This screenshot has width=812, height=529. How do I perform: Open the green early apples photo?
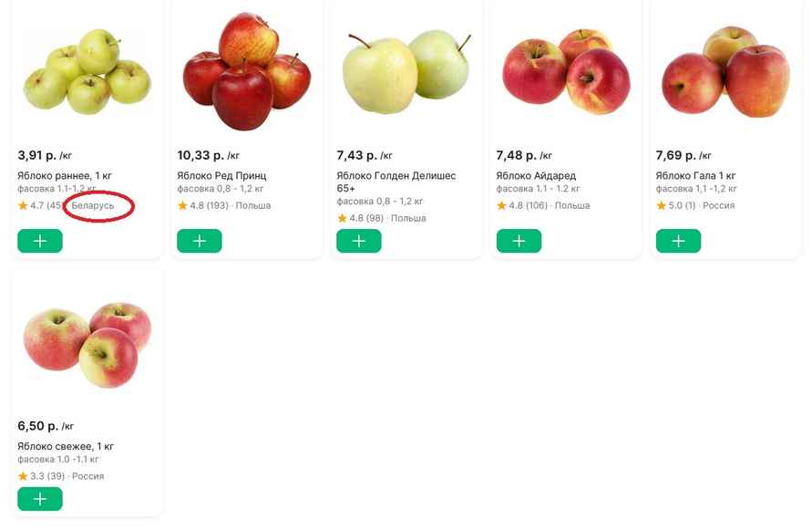[x=87, y=70]
